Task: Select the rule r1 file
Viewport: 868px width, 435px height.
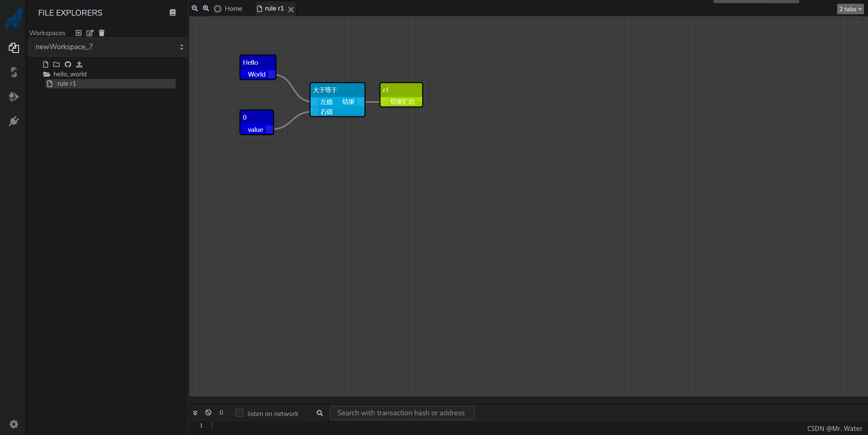Action: tap(67, 84)
